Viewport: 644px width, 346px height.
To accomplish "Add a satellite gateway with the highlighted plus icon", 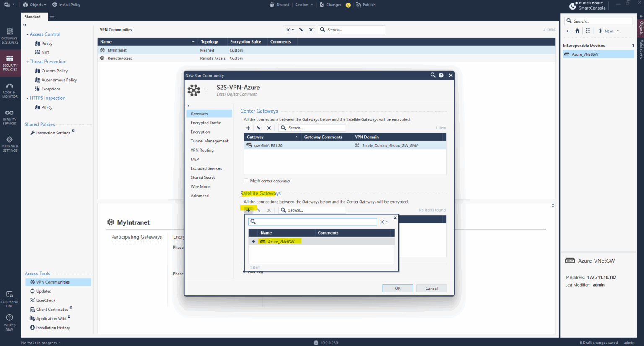I will [x=248, y=210].
